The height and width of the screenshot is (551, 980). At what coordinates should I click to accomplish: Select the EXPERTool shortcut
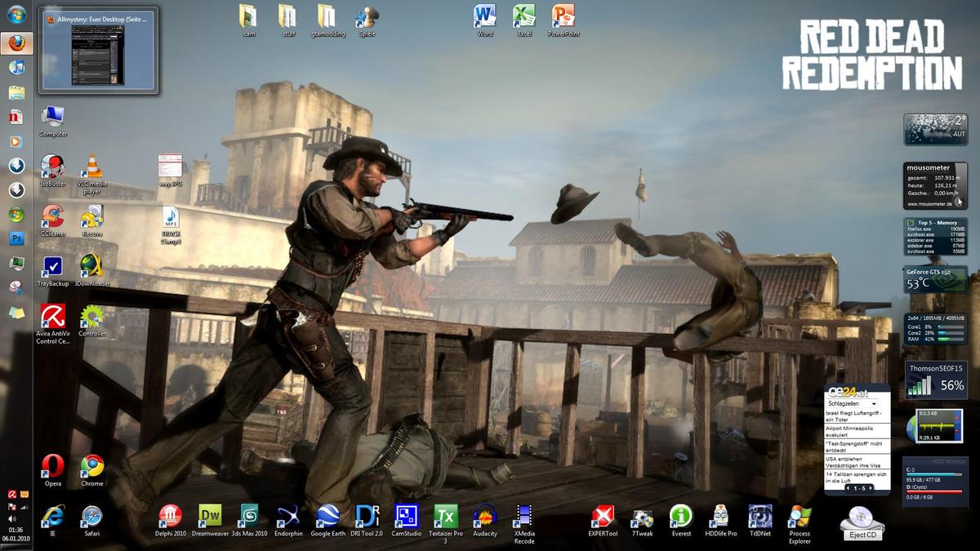(x=603, y=521)
